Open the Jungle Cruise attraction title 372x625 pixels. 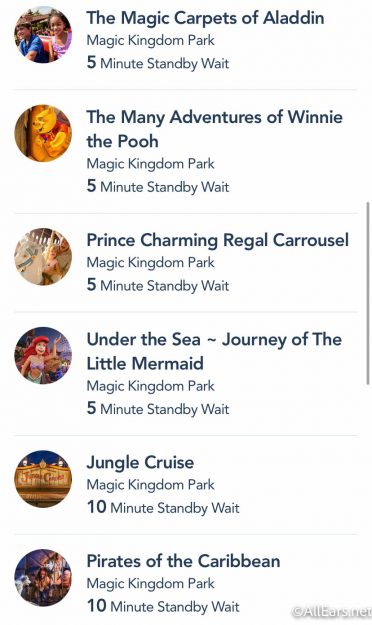pos(140,462)
